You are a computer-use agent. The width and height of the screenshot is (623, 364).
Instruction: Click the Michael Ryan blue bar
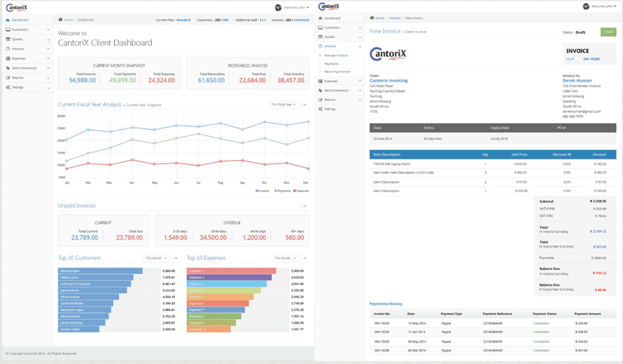(101, 271)
